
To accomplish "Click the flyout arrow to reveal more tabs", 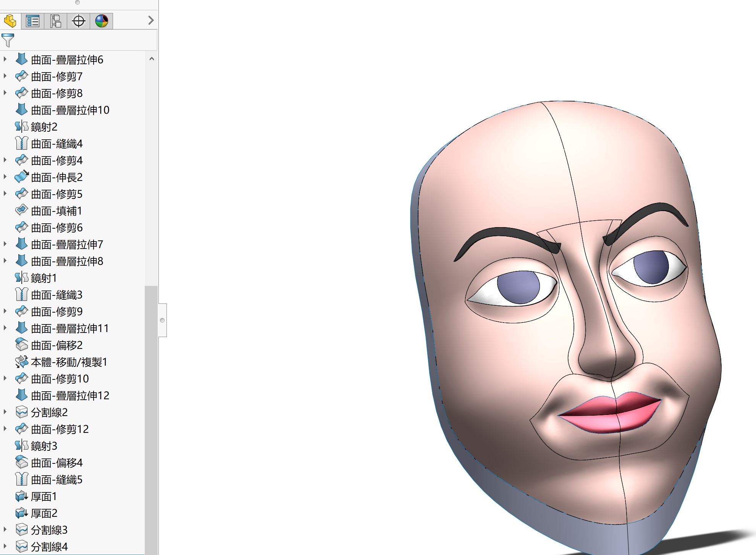I will click(150, 20).
